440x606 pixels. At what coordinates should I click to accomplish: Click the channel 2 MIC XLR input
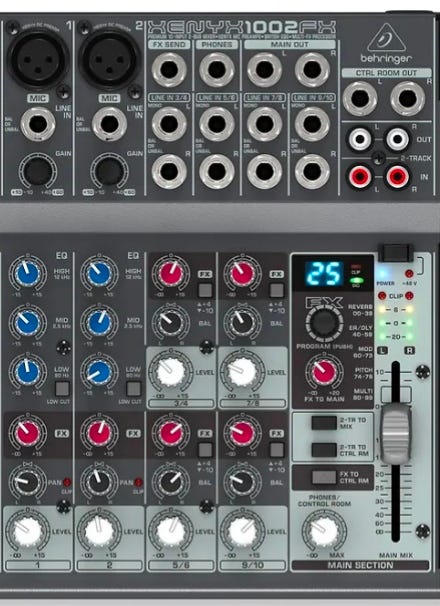(109, 58)
